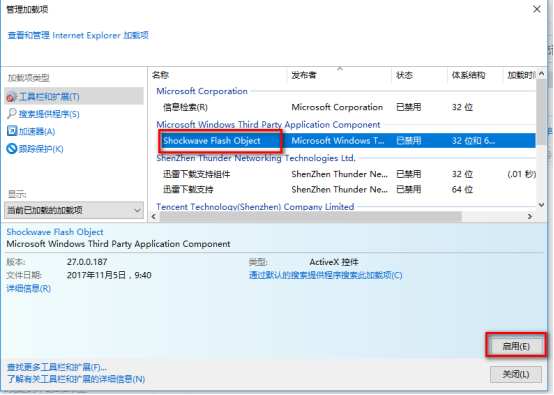Expand the 当前已加载的加载项 show dropdown
The height and width of the screenshot is (395, 554).
tap(74, 210)
